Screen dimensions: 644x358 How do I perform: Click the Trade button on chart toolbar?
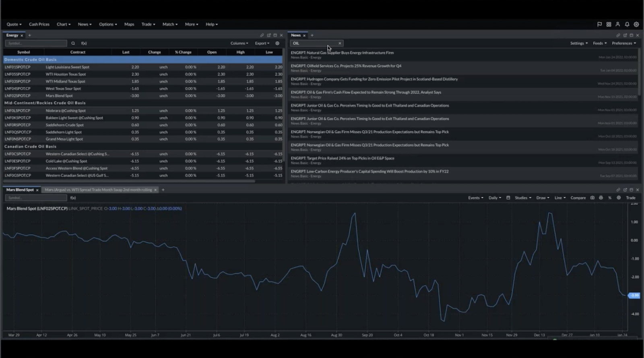pos(631,198)
